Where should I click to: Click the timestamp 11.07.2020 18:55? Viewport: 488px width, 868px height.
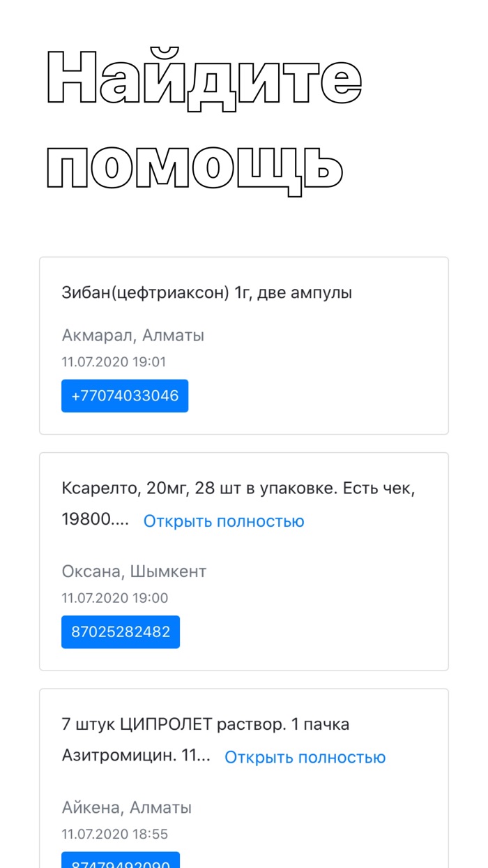point(114,834)
